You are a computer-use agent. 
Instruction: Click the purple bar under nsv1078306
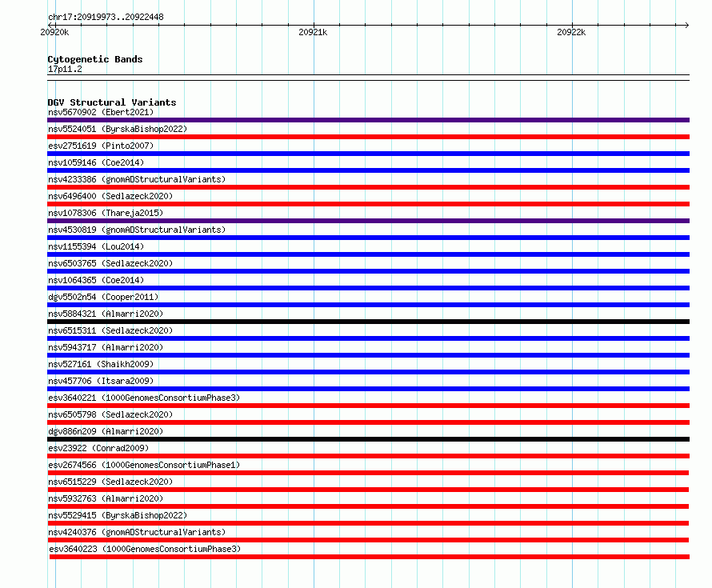(368, 221)
